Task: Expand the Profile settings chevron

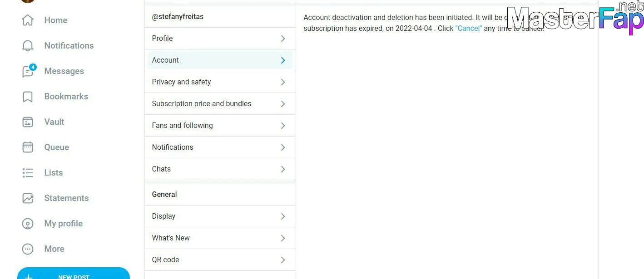Action: click(283, 39)
